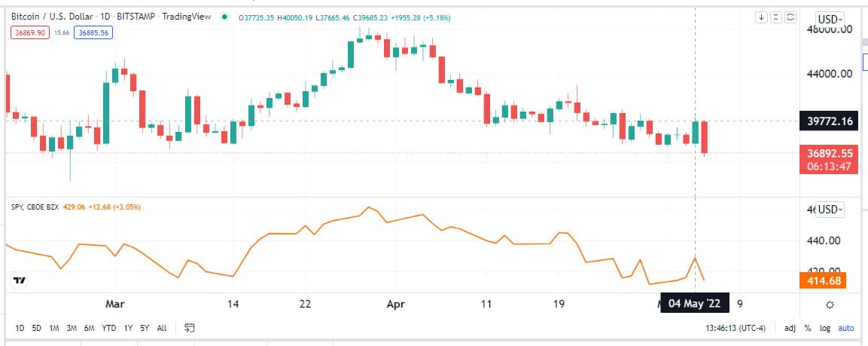Click the Mar label on time axis
The image size is (868, 346).
[114, 304]
